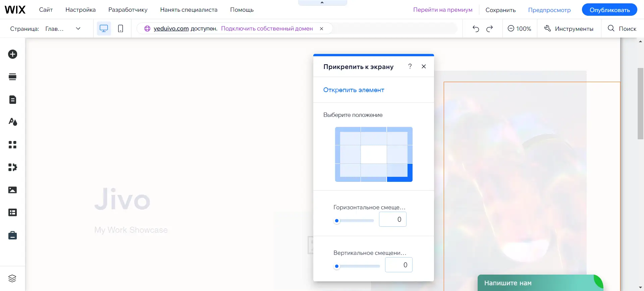Image resolution: width=644 pixels, height=291 pixels.
Task: Open the 100% zoom control
Action: coord(520,28)
